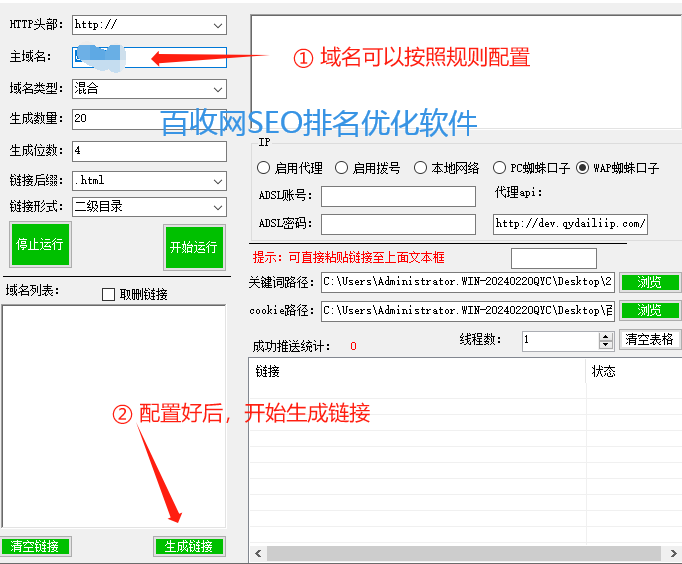Increase 线程数 with the up arrow
The image size is (682, 564).
(605, 336)
